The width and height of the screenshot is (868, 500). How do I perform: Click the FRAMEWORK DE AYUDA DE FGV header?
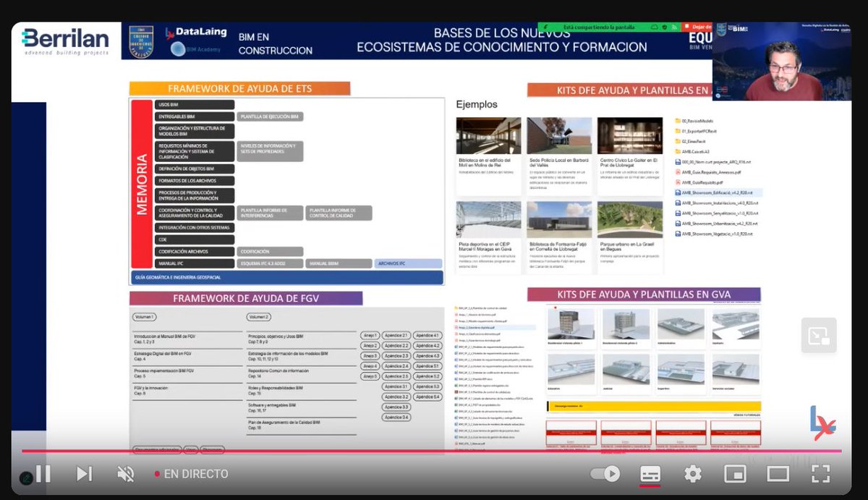click(x=246, y=298)
